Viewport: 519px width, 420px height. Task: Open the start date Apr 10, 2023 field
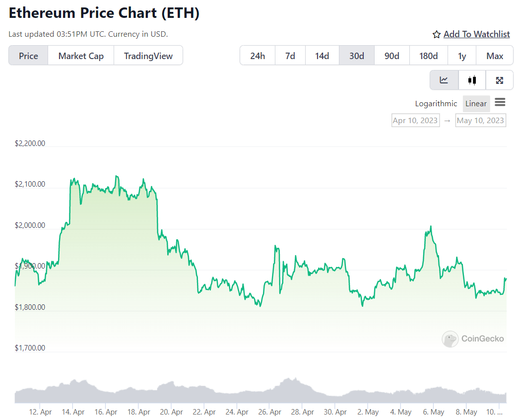[415, 120]
